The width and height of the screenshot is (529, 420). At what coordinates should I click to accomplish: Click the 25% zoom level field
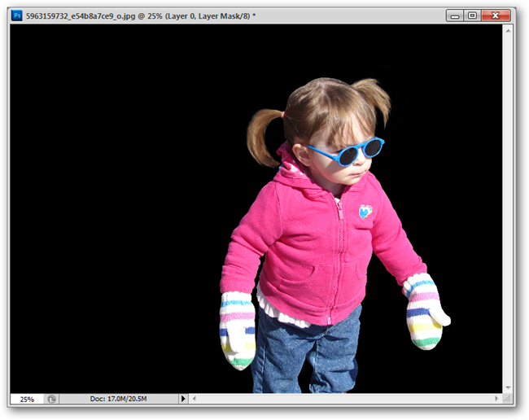click(x=27, y=399)
